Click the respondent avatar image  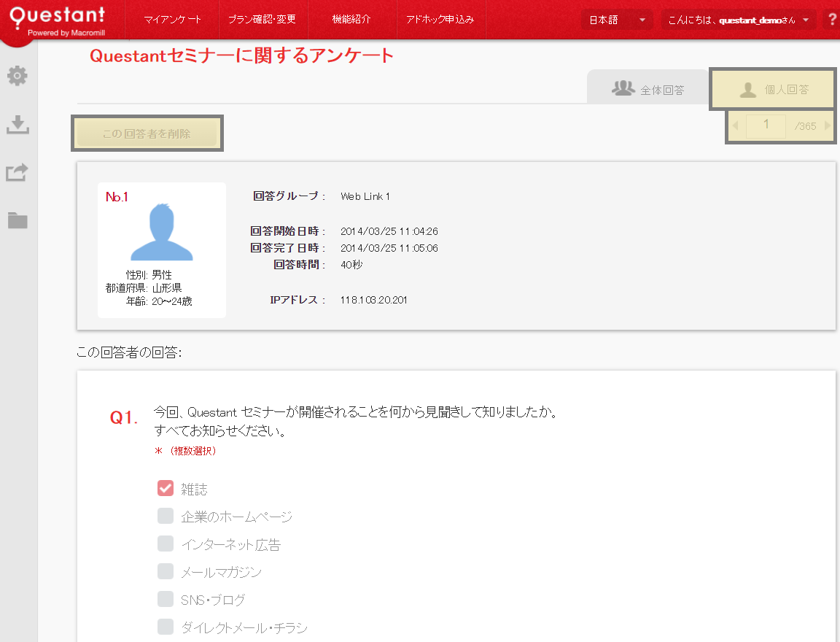162,232
